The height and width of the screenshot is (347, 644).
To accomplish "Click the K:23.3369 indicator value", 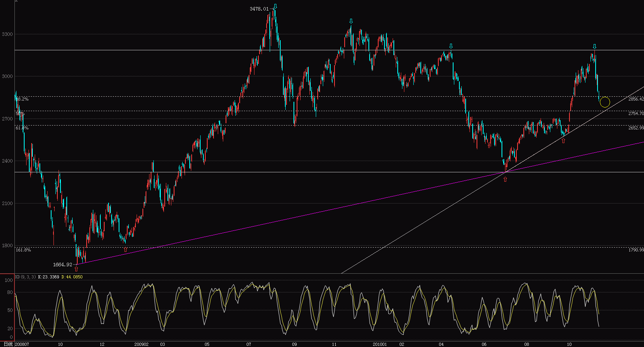I will click(x=49, y=277).
